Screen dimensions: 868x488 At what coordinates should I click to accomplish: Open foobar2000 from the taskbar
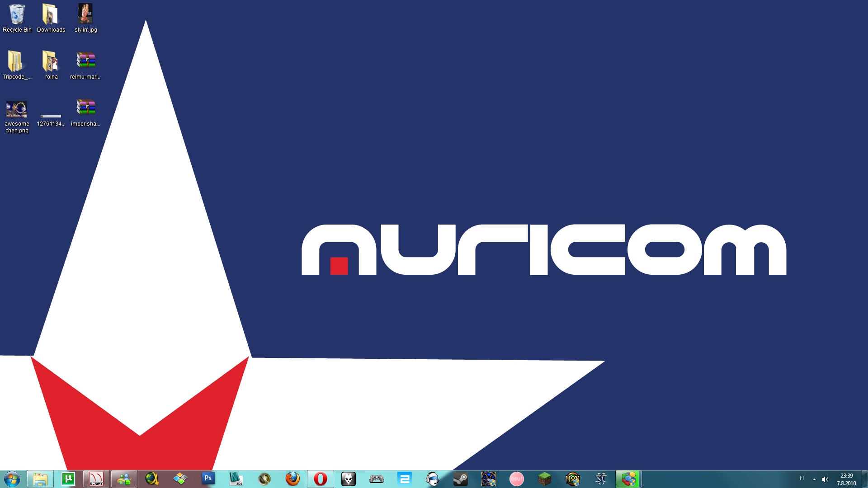pyautogui.click(x=349, y=479)
